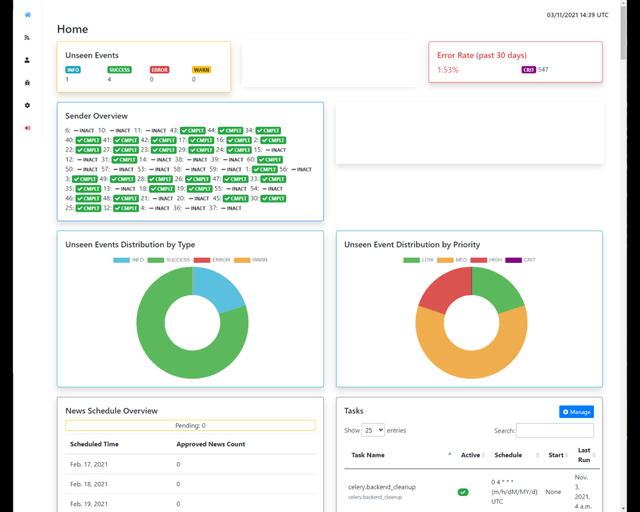Open the Show entries dropdown
The width and height of the screenshot is (640, 512).
pos(374,430)
